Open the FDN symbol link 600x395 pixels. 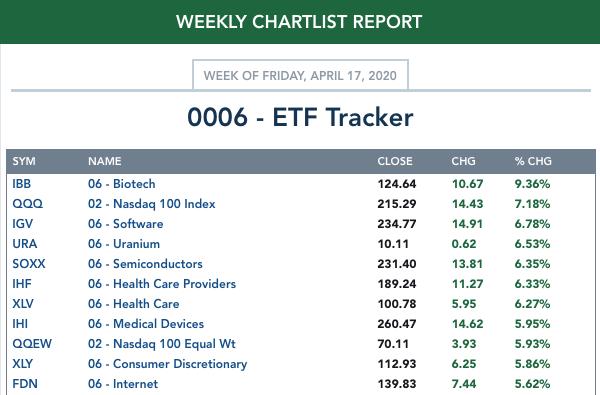tap(25, 384)
